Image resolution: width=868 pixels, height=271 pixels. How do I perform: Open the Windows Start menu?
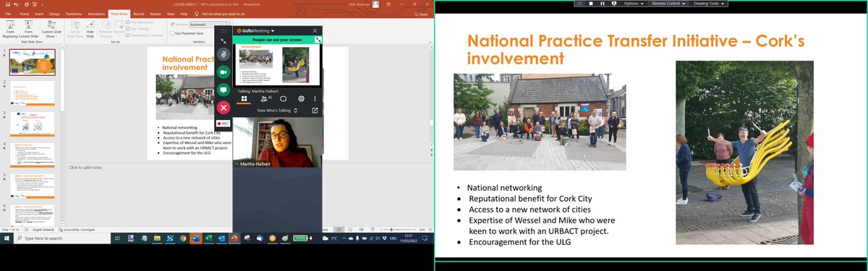6,238
